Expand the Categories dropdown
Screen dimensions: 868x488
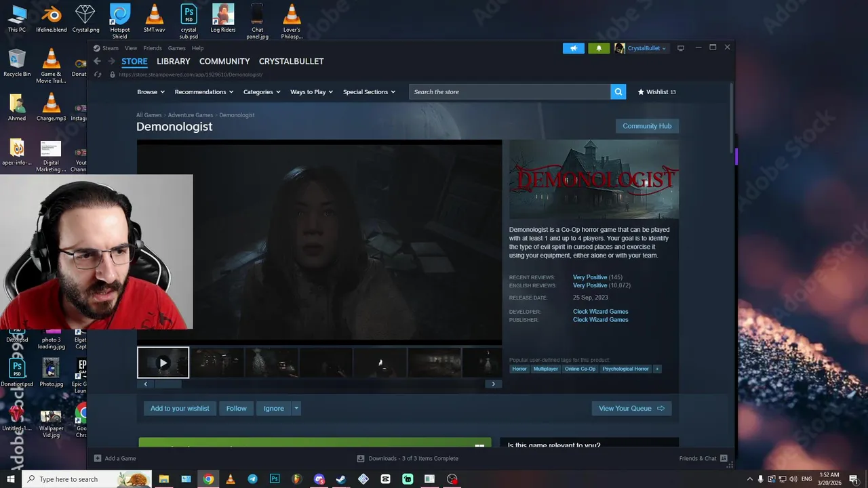pyautogui.click(x=262, y=91)
